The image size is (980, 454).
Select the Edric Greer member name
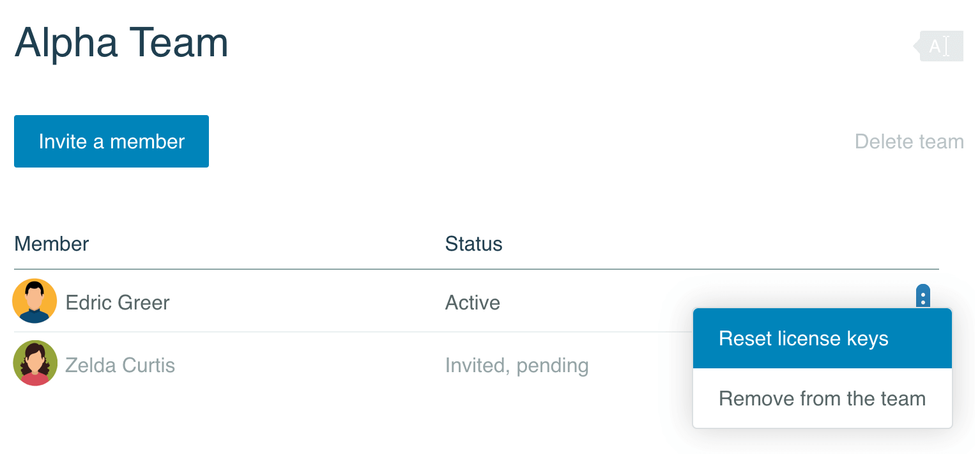[118, 302]
